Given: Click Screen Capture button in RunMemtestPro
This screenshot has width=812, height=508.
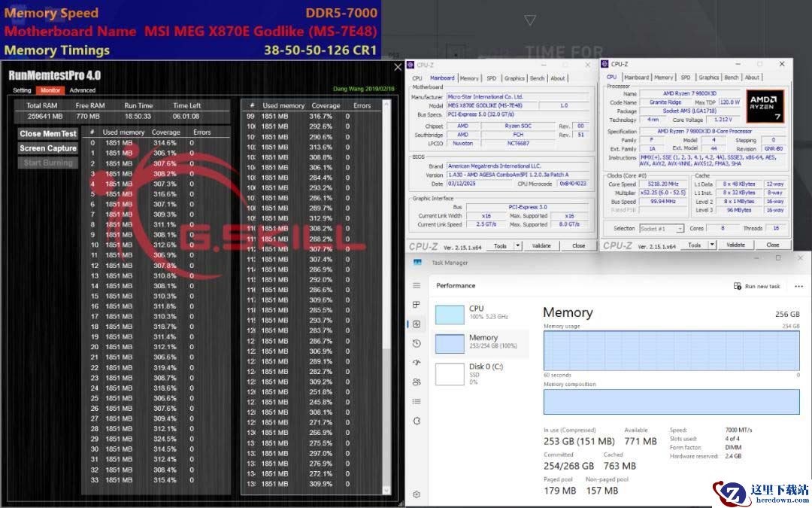Looking at the screenshot, I should click(x=48, y=148).
